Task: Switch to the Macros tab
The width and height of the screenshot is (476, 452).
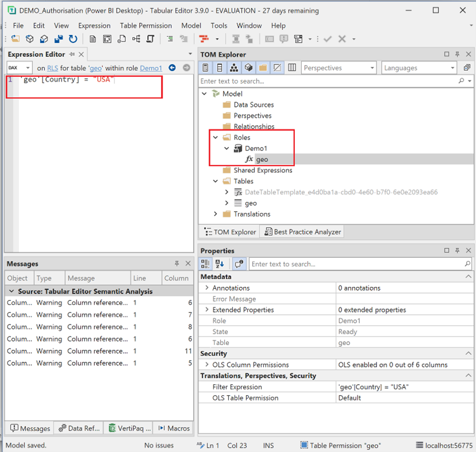Action: 174,428
